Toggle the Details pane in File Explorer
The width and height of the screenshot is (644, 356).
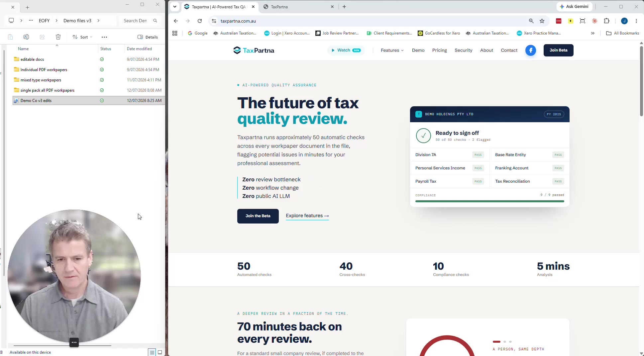148,37
